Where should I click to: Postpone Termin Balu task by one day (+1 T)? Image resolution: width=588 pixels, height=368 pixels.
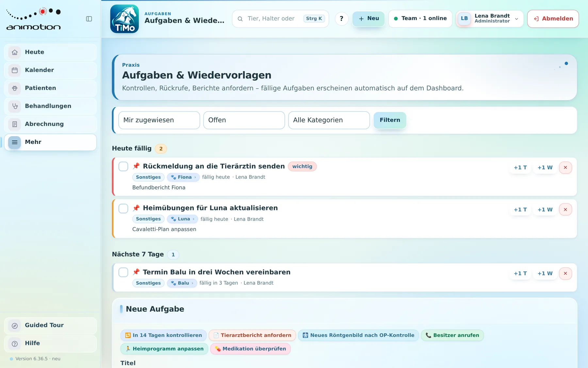pos(520,273)
